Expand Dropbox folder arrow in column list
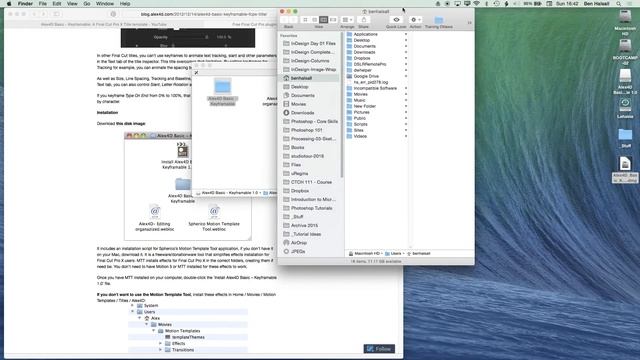The height and width of the screenshot is (360, 640). [x=406, y=58]
